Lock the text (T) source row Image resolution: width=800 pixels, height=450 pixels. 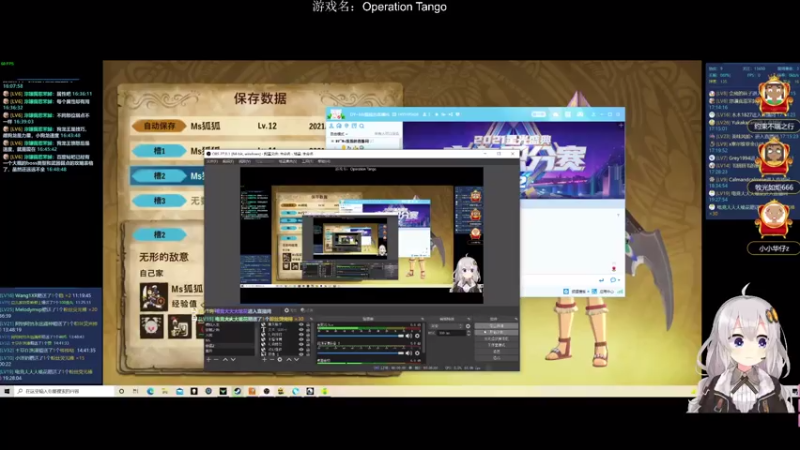pos(308,330)
